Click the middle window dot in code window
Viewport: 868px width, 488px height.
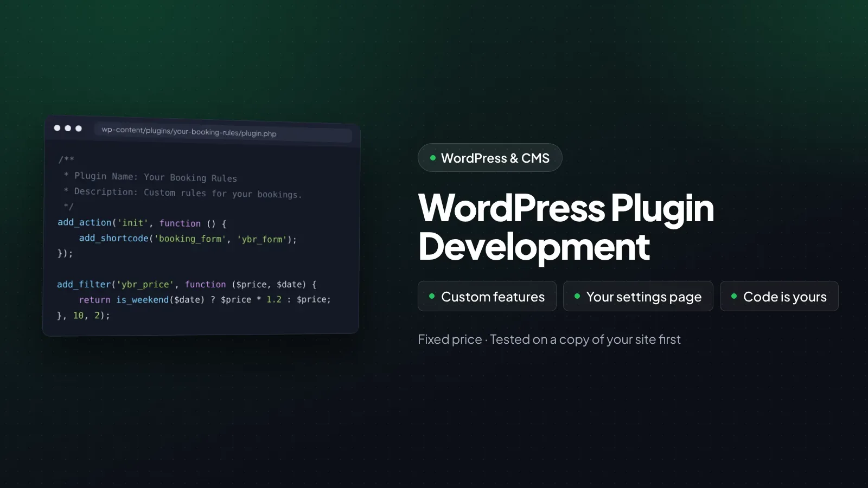68,129
